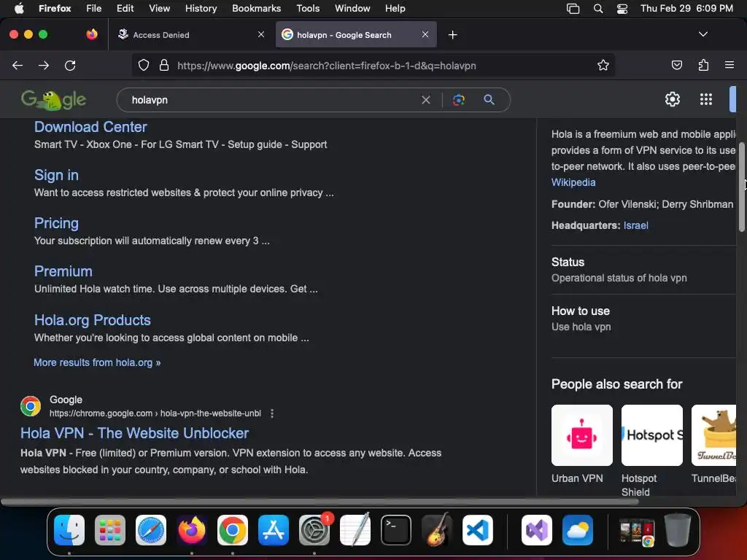Launch Safari from the Dock

[150, 530]
